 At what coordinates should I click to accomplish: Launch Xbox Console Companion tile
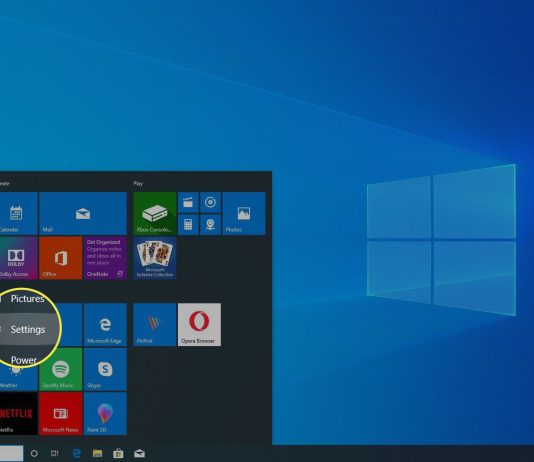tap(155, 213)
